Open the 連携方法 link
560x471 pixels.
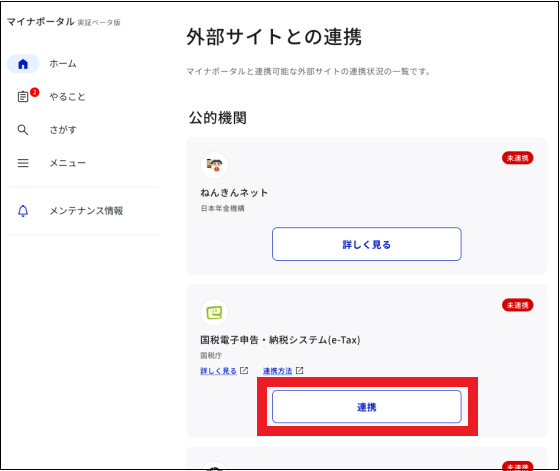coord(278,371)
